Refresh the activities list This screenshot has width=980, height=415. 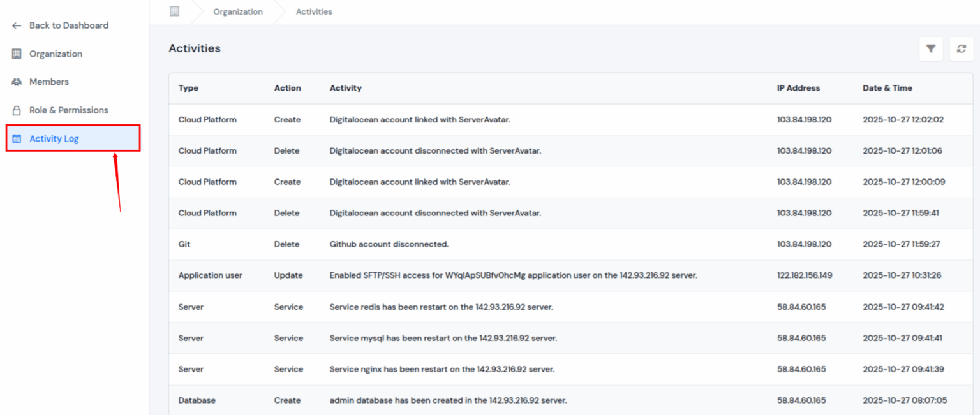pyautogui.click(x=961, y=49)
